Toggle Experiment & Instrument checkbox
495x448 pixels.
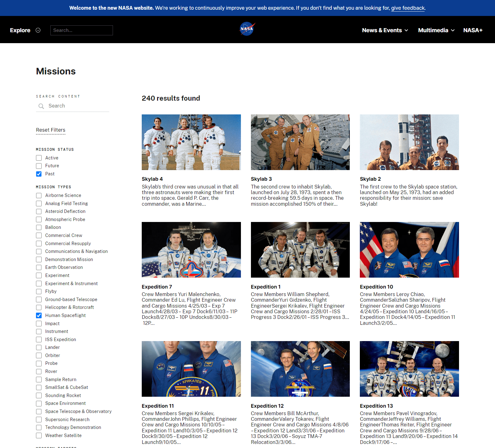[39, 284]
